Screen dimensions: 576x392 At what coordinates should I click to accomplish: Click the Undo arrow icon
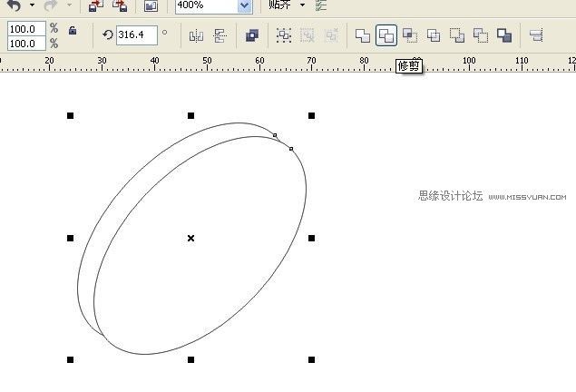point(13,5)
